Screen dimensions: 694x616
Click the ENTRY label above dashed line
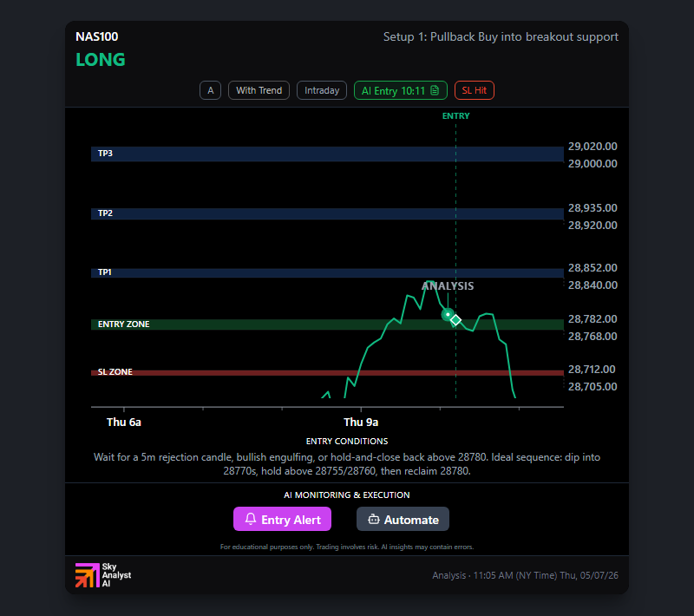[456, 116]
